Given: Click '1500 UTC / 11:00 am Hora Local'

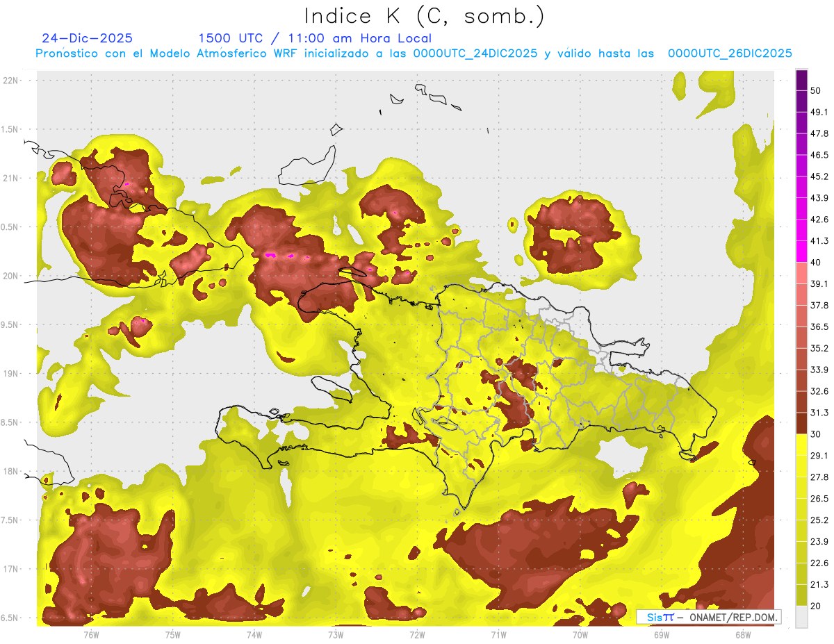Looking at the screenshot, I should pyautogui.click(x=315, y=38).
